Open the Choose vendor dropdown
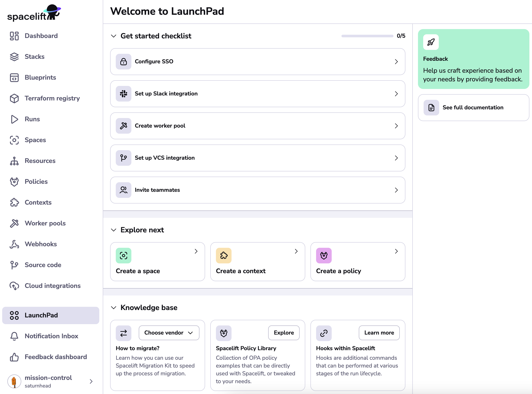Viewport: 532px width, 394px height. pyautogui.click(x=169, y=333)
